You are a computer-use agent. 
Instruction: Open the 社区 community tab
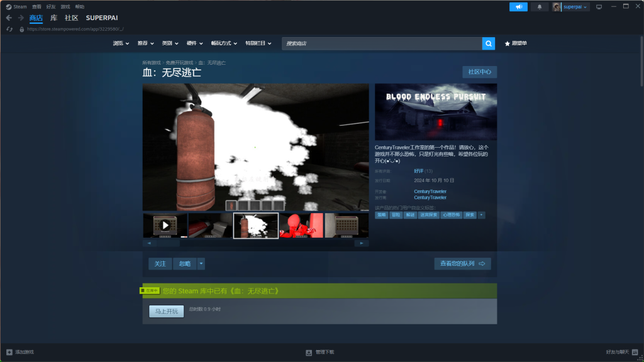(x=72, y=18)
